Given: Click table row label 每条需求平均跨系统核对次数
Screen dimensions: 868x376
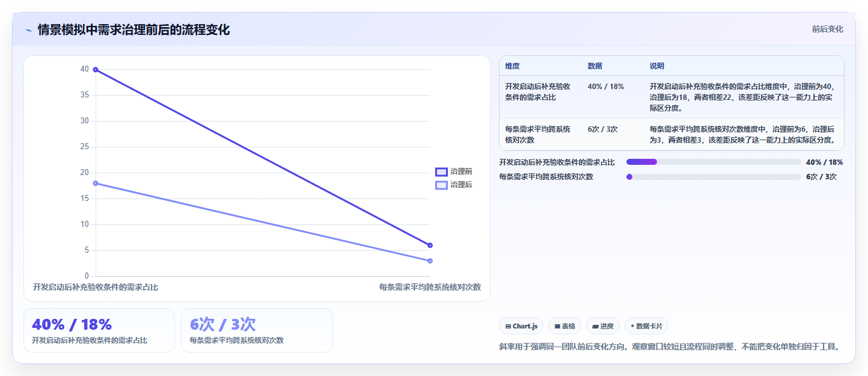Looking at the screenshot, I should [538, 135].
